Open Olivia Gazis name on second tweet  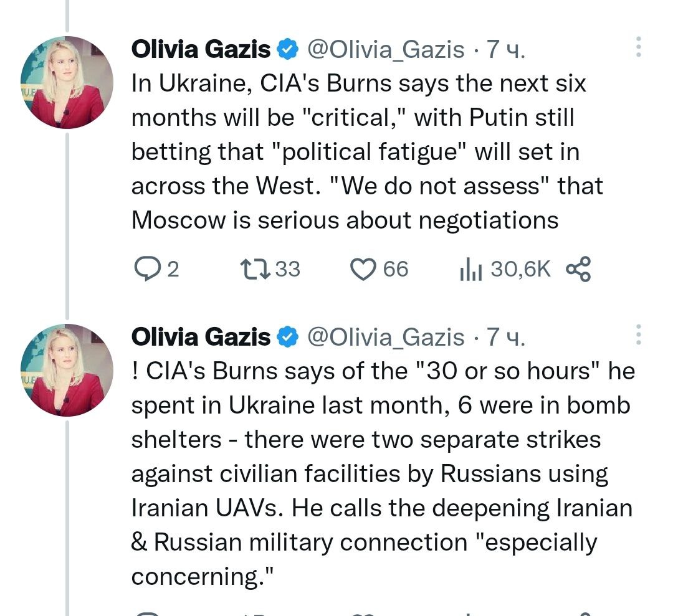[201, 337]
